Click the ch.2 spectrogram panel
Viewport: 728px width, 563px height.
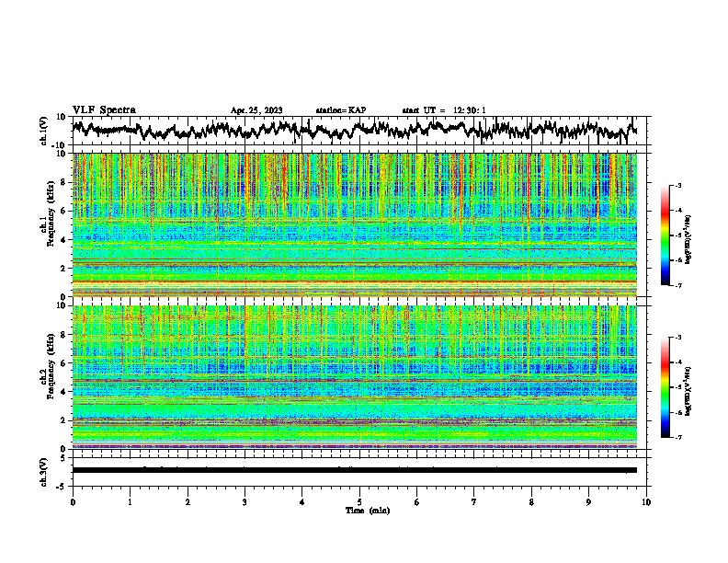point(355,377)
